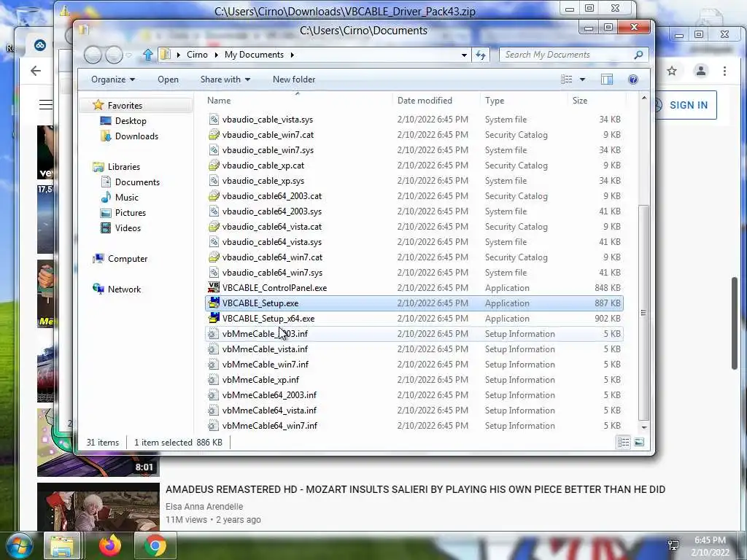
Task: Open the Amadeus video thumbnail
Action: [x=98, y=507]
